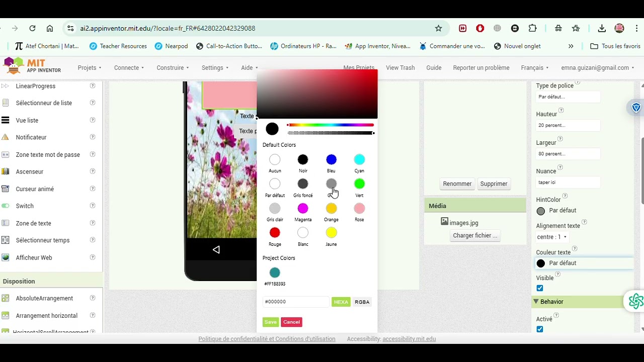The height and width of the screenshot is (362, 644).
Task: Click the Renommer button
Action: click(x=457, y=184)
